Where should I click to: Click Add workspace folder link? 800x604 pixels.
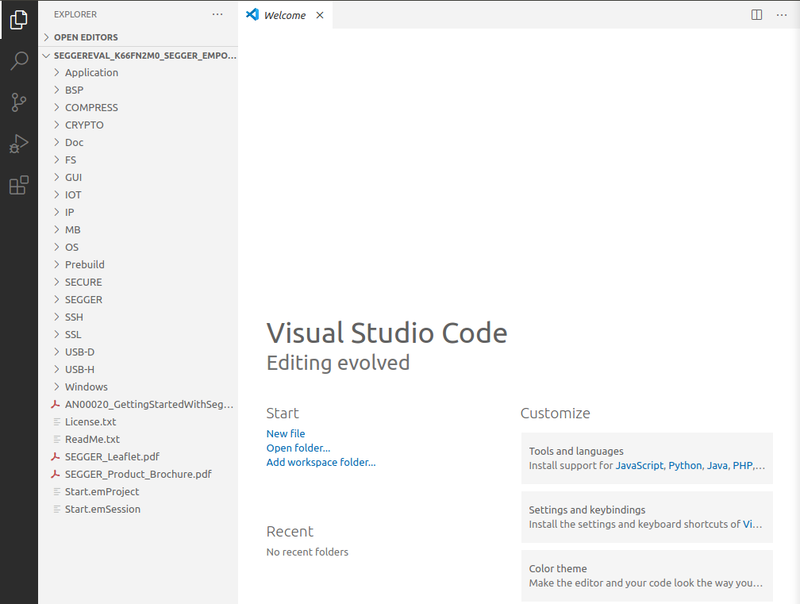point(320,461)
